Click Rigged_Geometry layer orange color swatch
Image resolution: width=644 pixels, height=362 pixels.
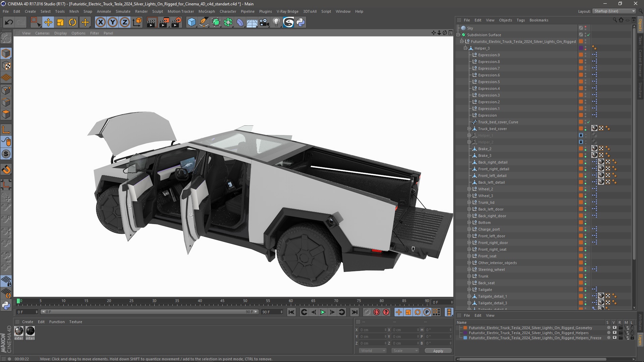[465, 328]
